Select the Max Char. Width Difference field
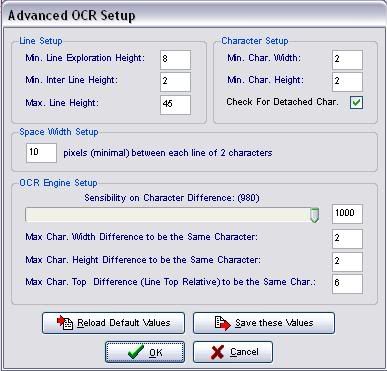 [347, 239]
